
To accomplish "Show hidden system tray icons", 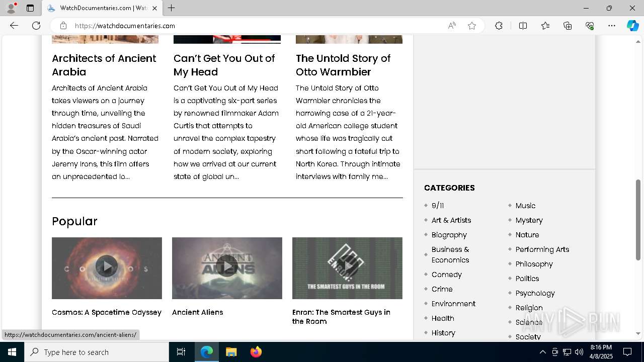I will coord(542,352).
